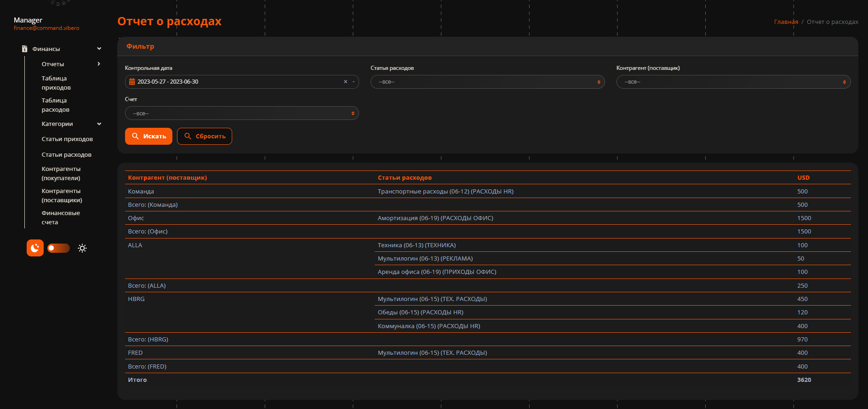
Task: Click Амортизация (06-19) entry
Action: pyautogui.click(x=435, y=218)
